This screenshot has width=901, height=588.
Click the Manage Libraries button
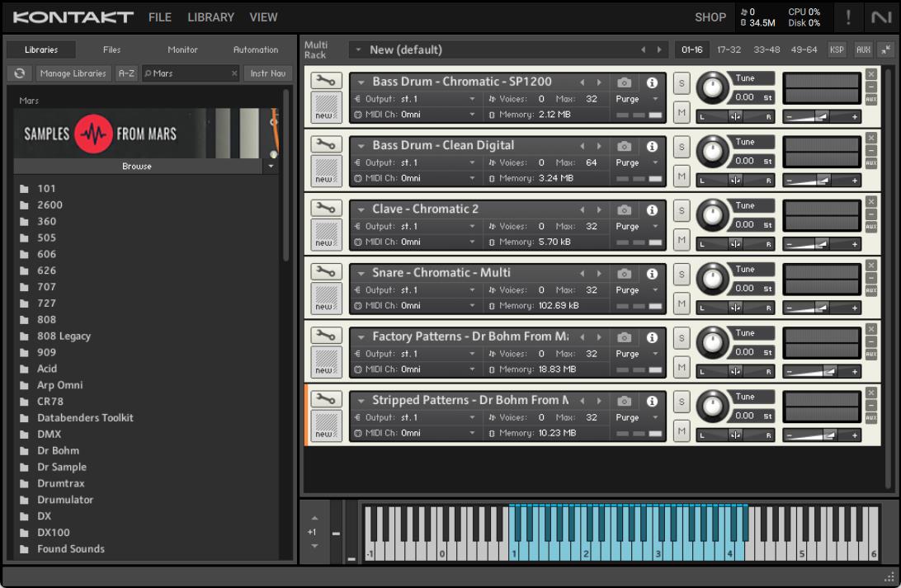[x=73, y=73]
